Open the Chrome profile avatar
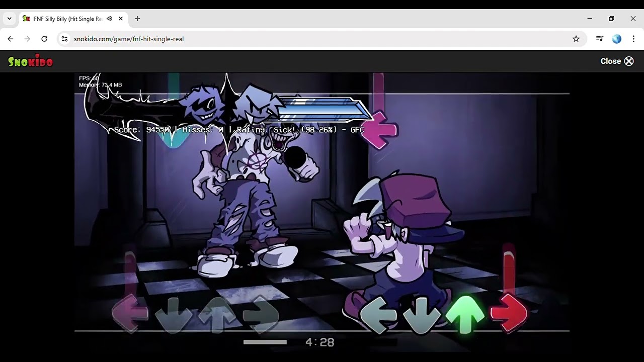 617,39
